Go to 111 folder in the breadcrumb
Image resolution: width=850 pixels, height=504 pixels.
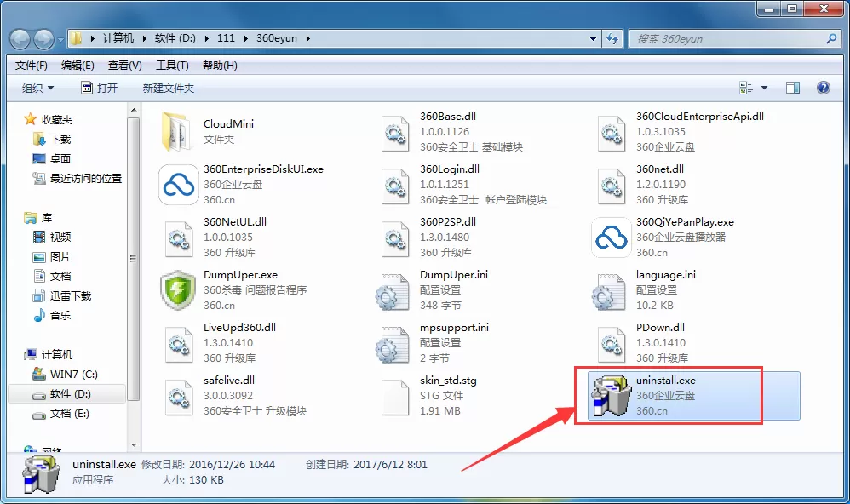coord(226,38)
